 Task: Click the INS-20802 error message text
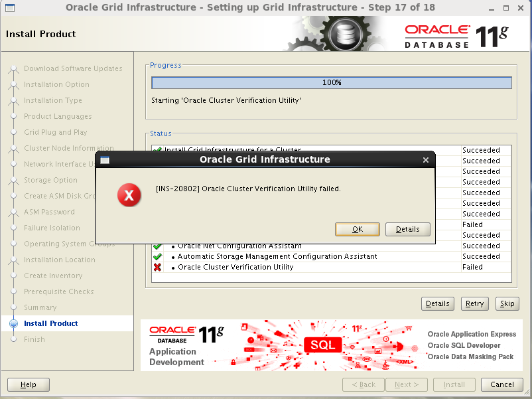(x=248, y=189)
